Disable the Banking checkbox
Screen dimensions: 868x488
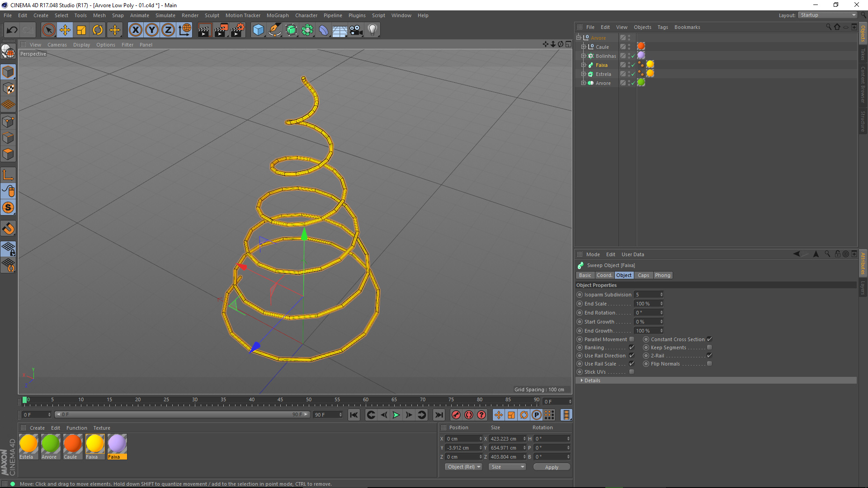click(x=632, y=347)
